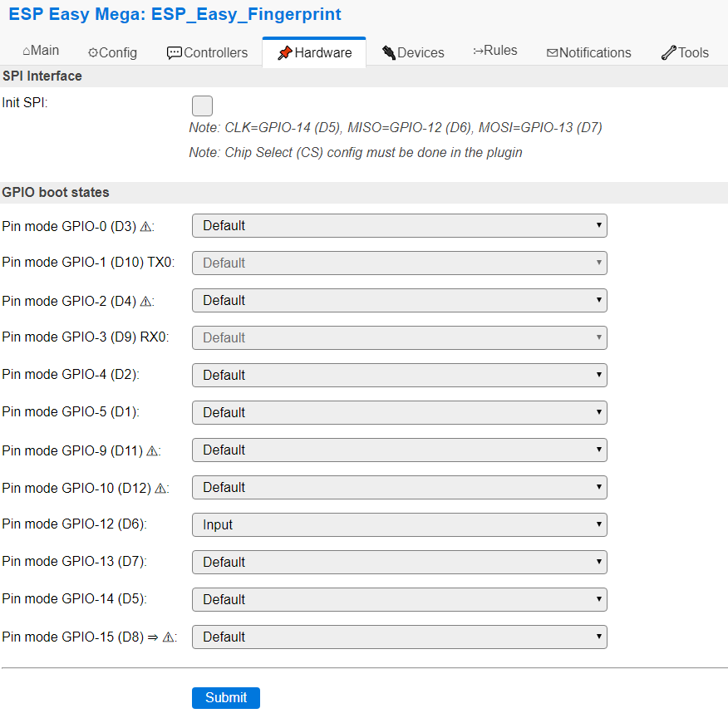Expand the GPIO-14 (D5) pin mode dropdown
The height and width of the screenshot is (728, 728).
pos(399,600)
